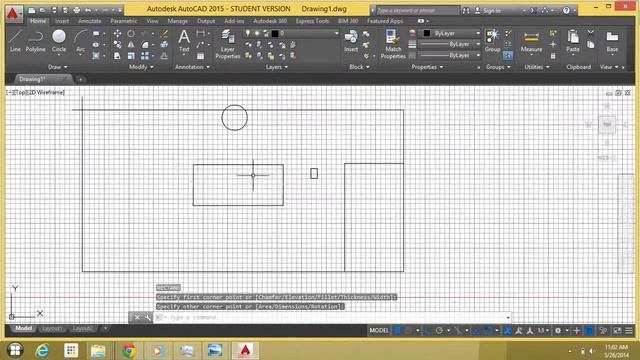Screen dimensions: 640x360
Task: Open the Layer Properties manager
Action: (228, 44)
